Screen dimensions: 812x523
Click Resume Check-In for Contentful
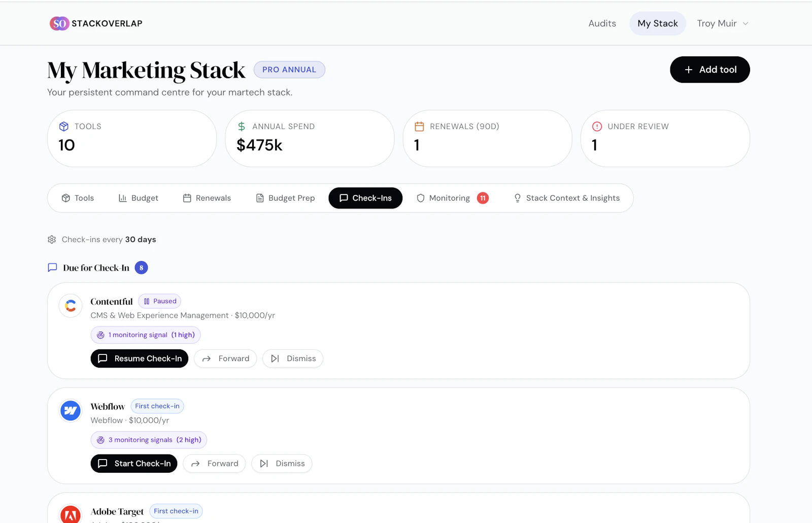[140, 358]
